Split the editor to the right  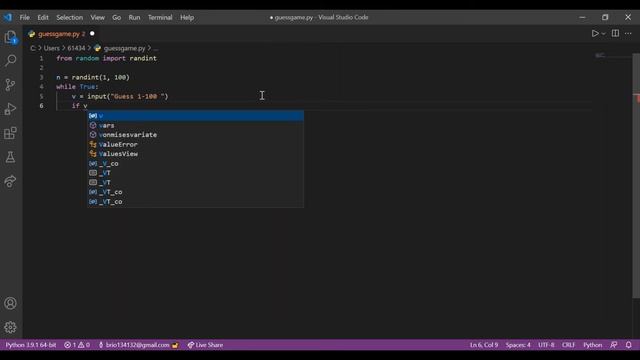tap(615, 33)
